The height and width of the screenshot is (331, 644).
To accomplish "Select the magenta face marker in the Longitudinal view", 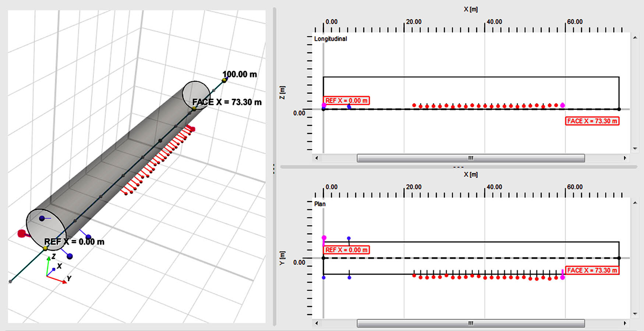I will 563,105.
